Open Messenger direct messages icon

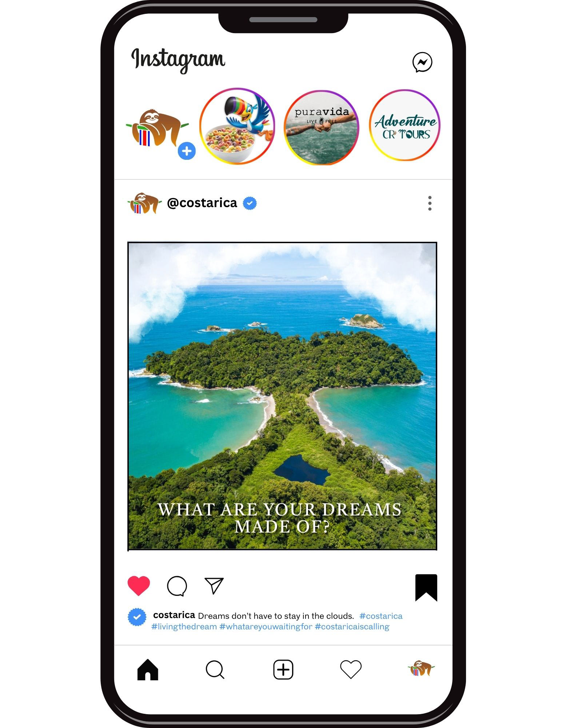[422, 62]
